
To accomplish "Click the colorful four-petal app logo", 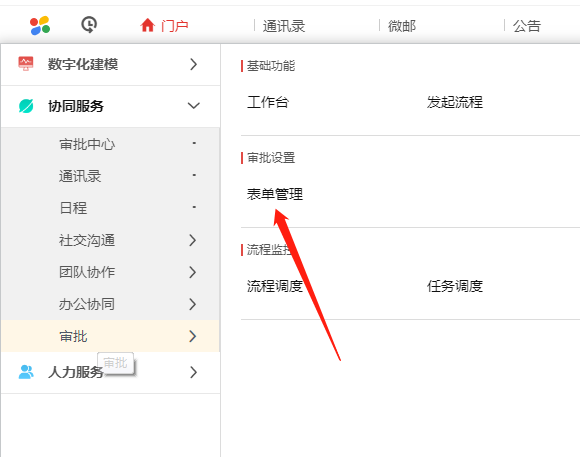I will [40, 26].
